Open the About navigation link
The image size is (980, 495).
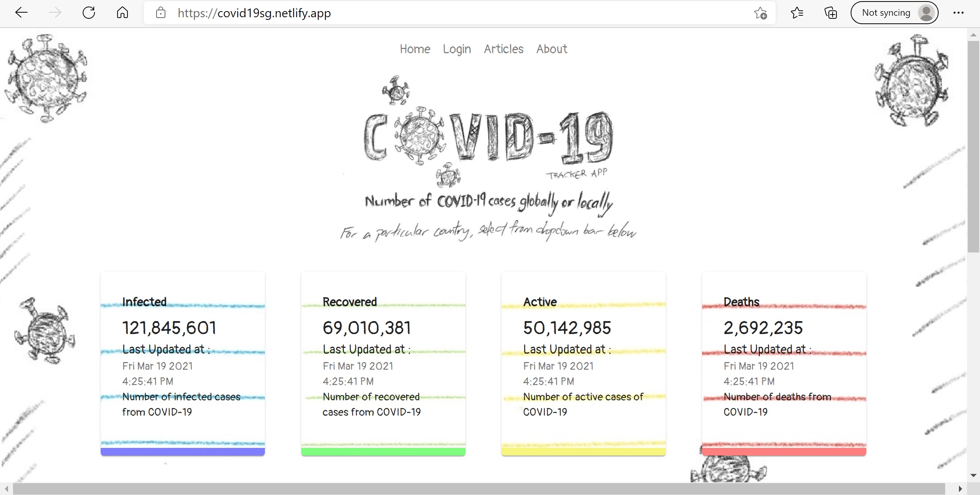pos(552,49)
